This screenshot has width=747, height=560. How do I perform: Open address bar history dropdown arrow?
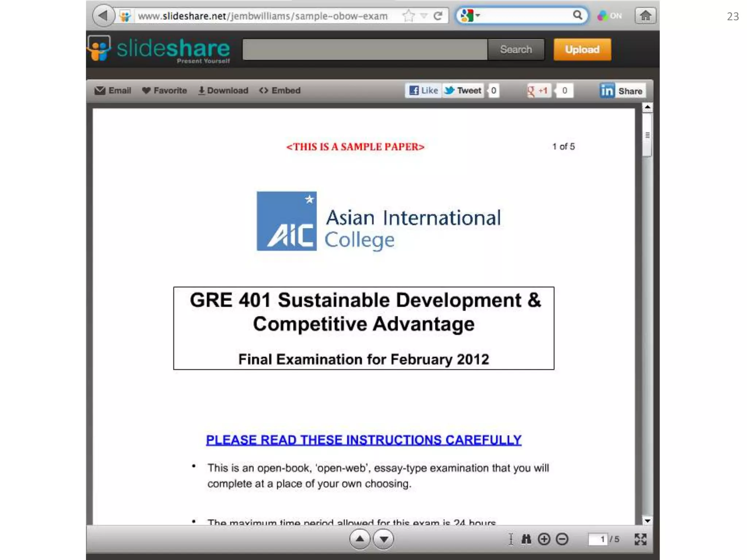tap(423, 16)
